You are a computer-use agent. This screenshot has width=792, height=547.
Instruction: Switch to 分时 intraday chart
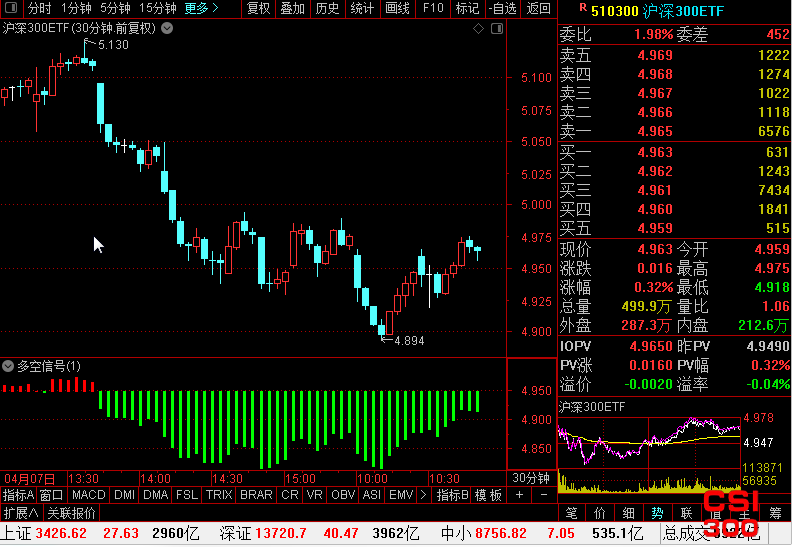[x=39, y=8]
